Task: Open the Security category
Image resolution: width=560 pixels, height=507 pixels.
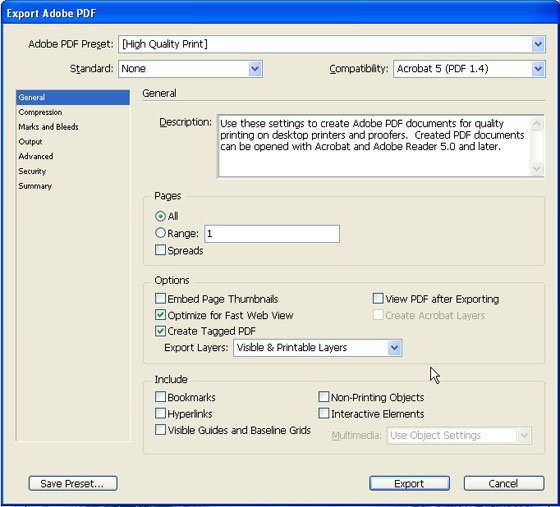Action: (73, 171)
